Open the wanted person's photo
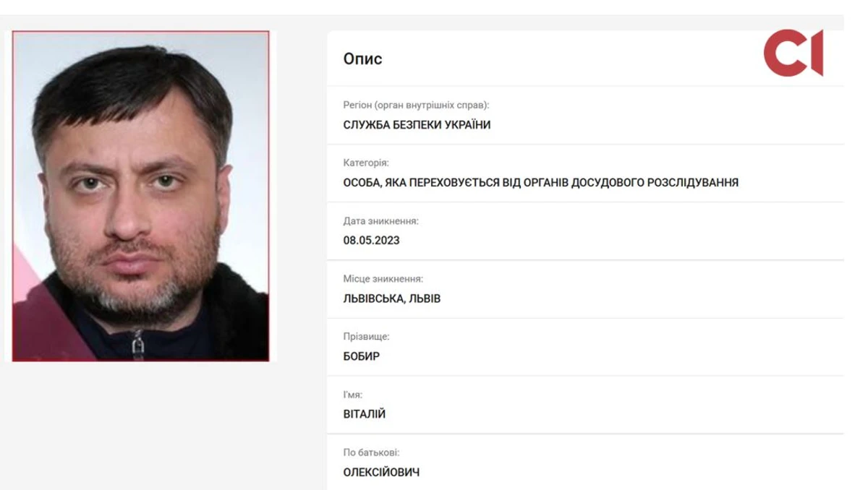868x490 pixels. (x=140, y=196)
